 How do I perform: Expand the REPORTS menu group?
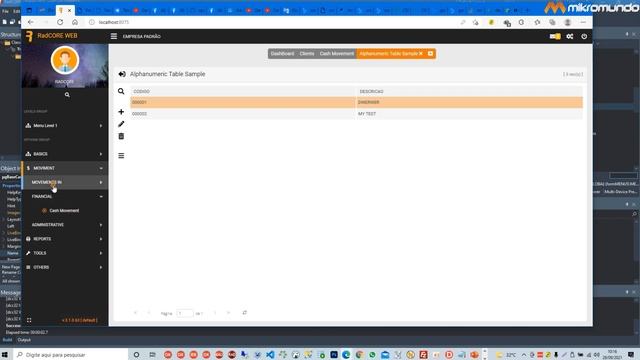64,239
